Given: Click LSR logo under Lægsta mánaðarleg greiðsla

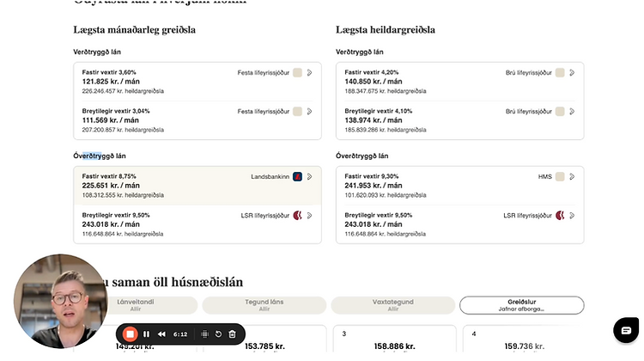Looking at the screenshot, I should 297,216.
